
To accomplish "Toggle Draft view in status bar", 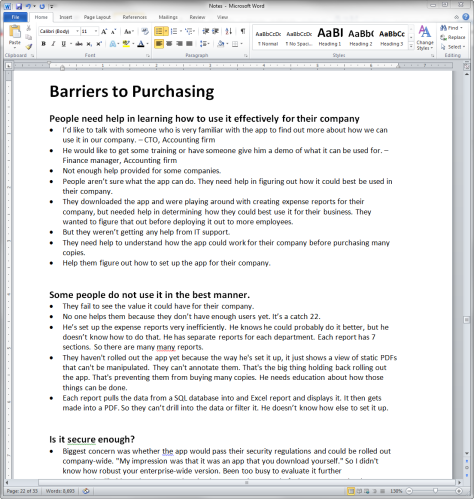I will tap(382, 491).
